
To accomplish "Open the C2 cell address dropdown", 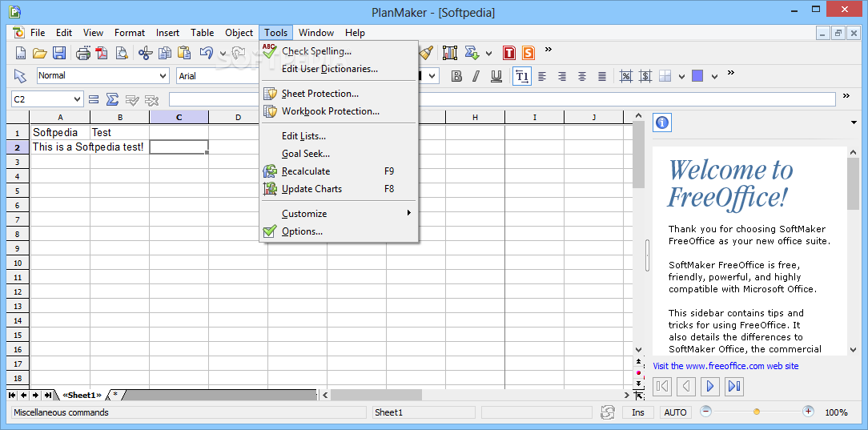I will point(77,99).
